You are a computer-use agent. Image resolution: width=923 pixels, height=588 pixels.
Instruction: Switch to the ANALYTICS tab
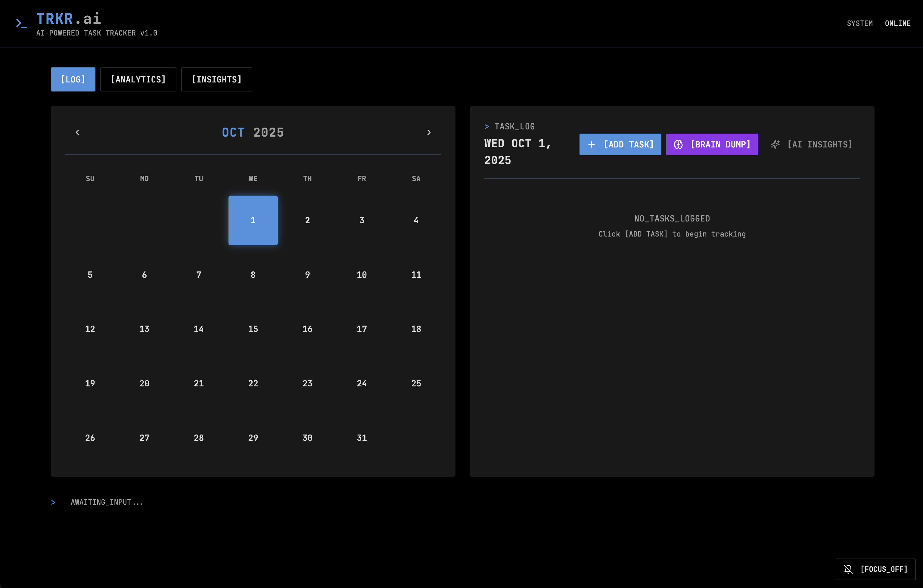[x=138, y=80]
